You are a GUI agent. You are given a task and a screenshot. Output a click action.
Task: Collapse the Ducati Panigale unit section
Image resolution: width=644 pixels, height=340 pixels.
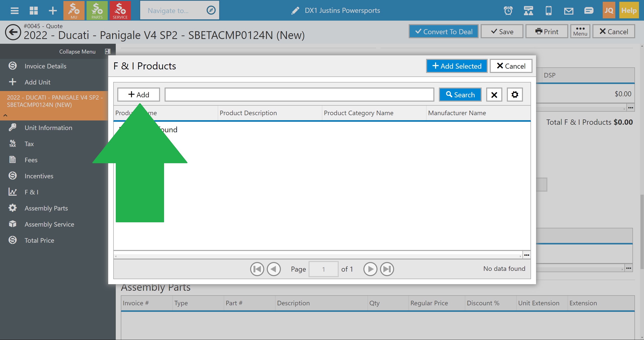[5, 115]
